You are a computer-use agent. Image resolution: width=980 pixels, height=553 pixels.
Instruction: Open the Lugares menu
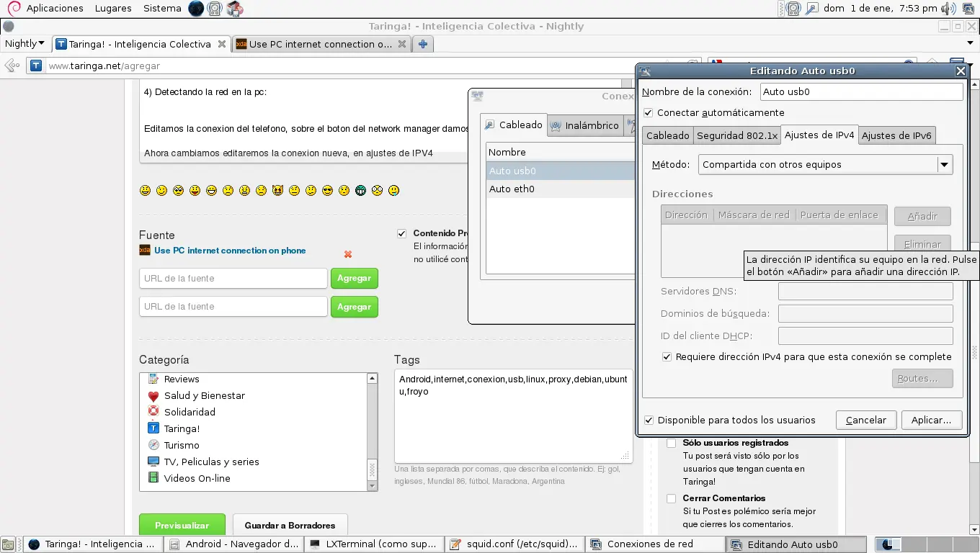[112, 9]
